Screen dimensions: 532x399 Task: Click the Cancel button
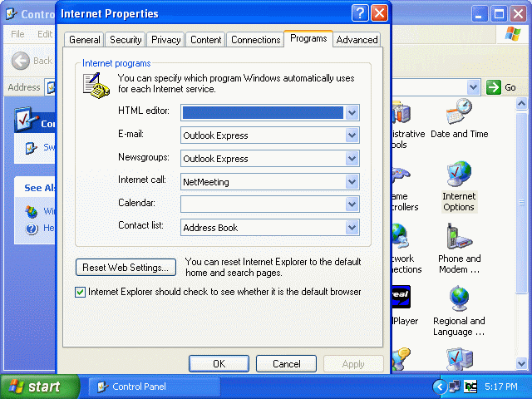pos(286,364)
